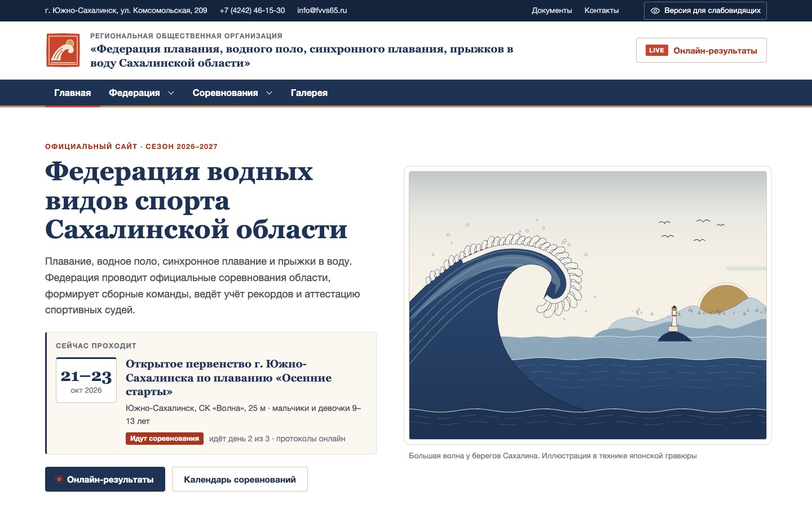The image size is (812, 508).
Task: Click the federation logo icon
Action: (63, 50)
